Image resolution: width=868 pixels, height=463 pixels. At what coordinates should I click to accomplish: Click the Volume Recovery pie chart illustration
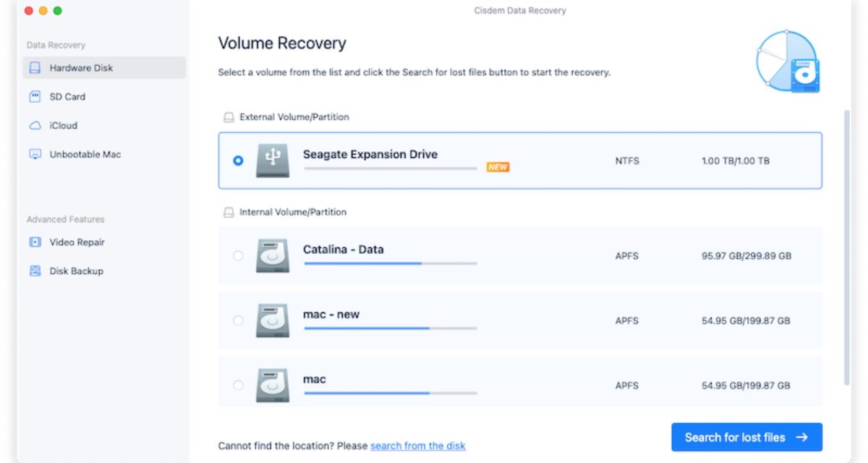(x=787, y=61)
